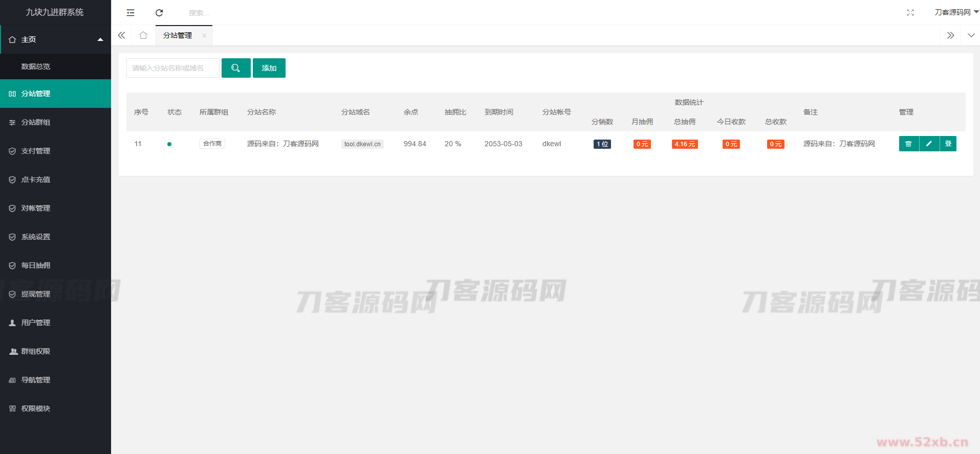Collapse the sidebar with the menu toggle icon
The height and width of the screenshot is (454, 980).
[130, 13]
